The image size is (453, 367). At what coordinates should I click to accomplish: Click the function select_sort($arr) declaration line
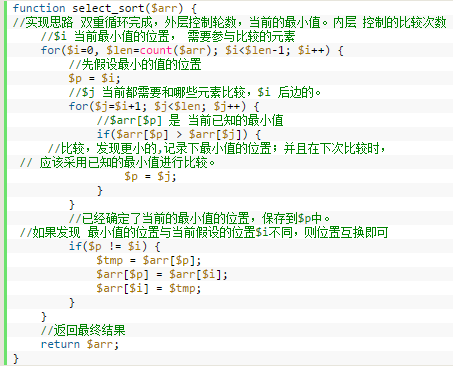[105, 8]
